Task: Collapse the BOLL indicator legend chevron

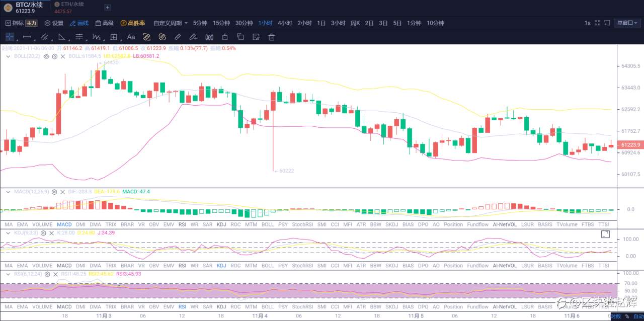Action: [x=8, y=56]
